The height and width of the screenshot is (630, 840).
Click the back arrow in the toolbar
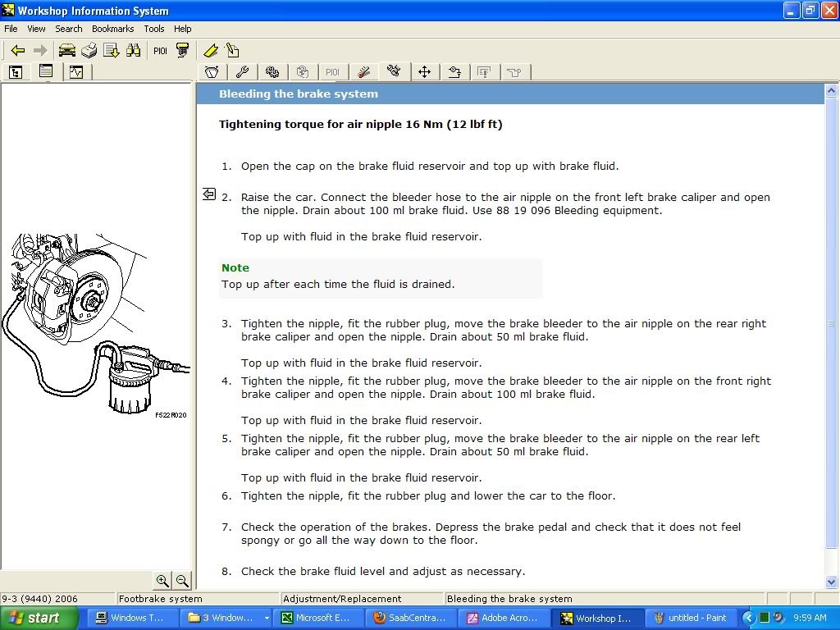point(17,51)
